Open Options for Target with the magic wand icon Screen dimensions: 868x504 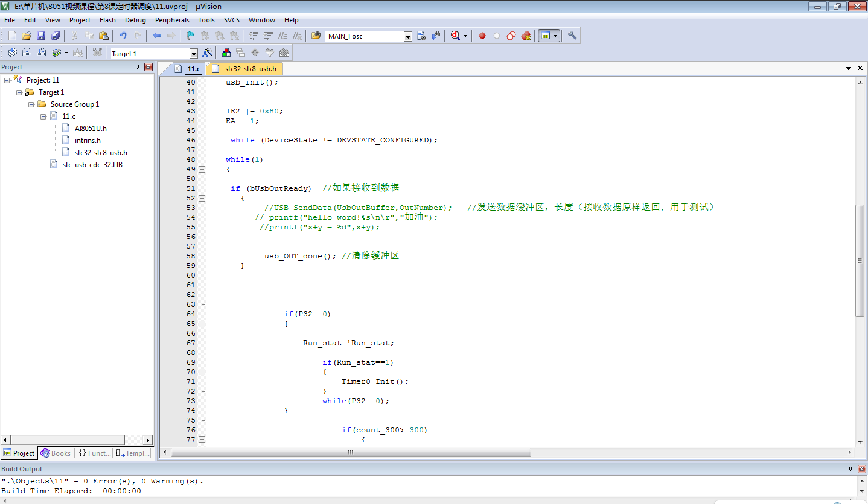click(x=207, y=53)
